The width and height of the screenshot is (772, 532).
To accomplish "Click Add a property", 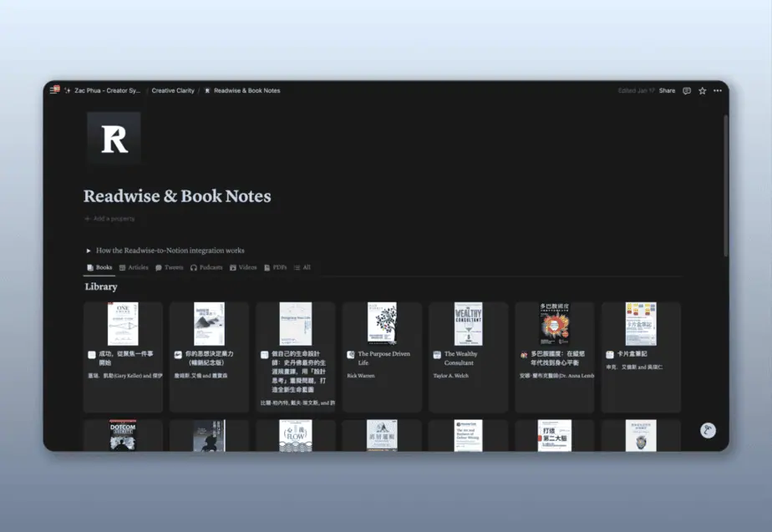I will (109, 219).
